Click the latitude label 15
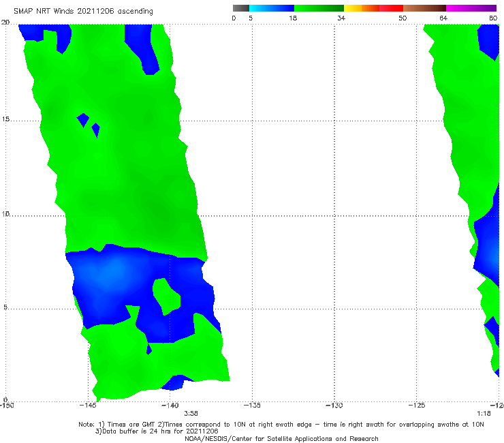Screen dimensions: 504x443 tap(5, 119)
